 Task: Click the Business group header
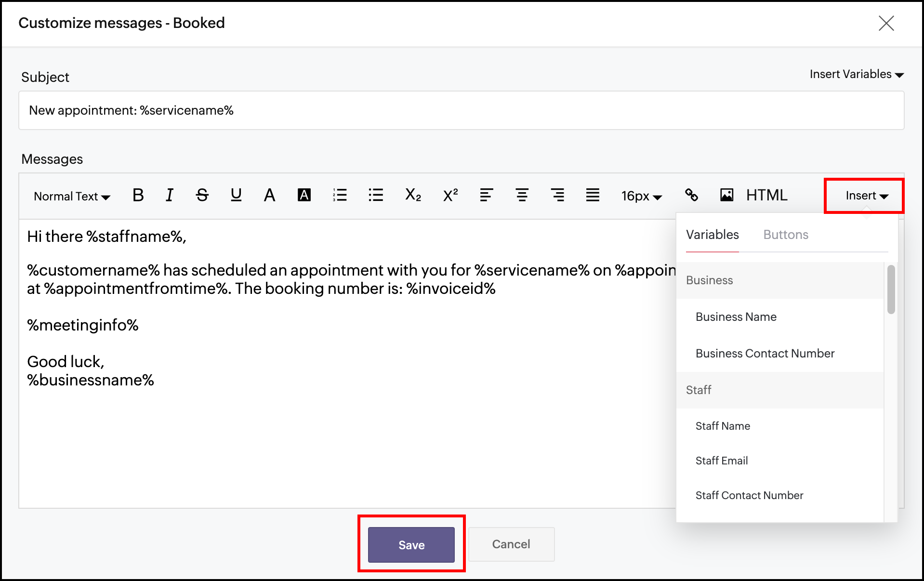click(780, 280)
